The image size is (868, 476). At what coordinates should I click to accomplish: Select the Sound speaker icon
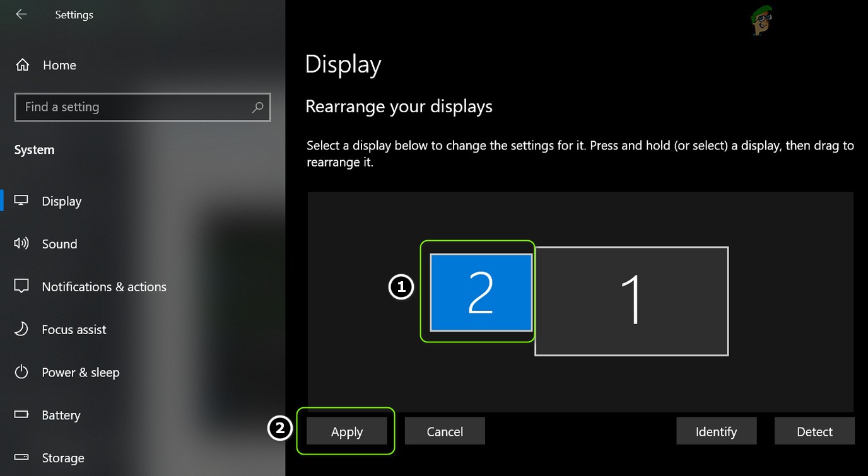[21, 243]
